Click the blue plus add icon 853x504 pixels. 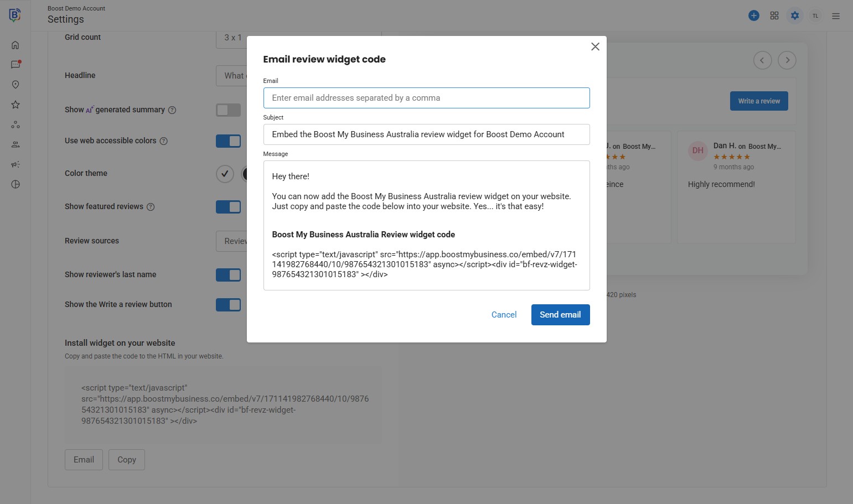[x=753, y=15]
